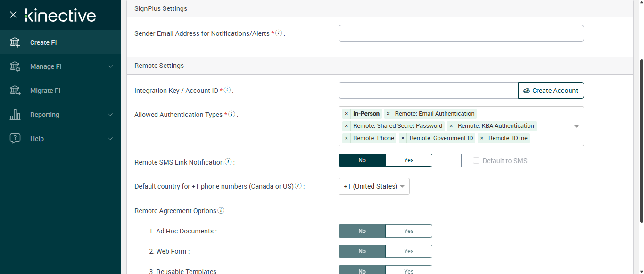
Task: Click the Create Account button
Action: tap(551, 91)
